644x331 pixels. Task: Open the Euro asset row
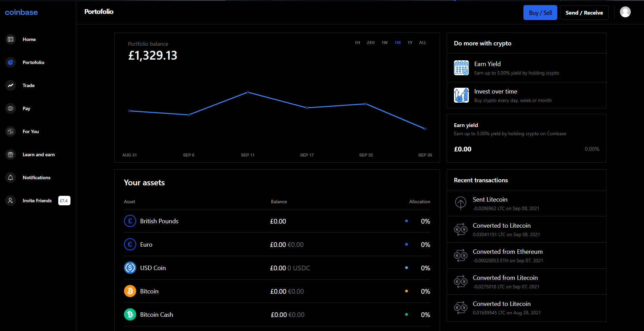[277, 245]
